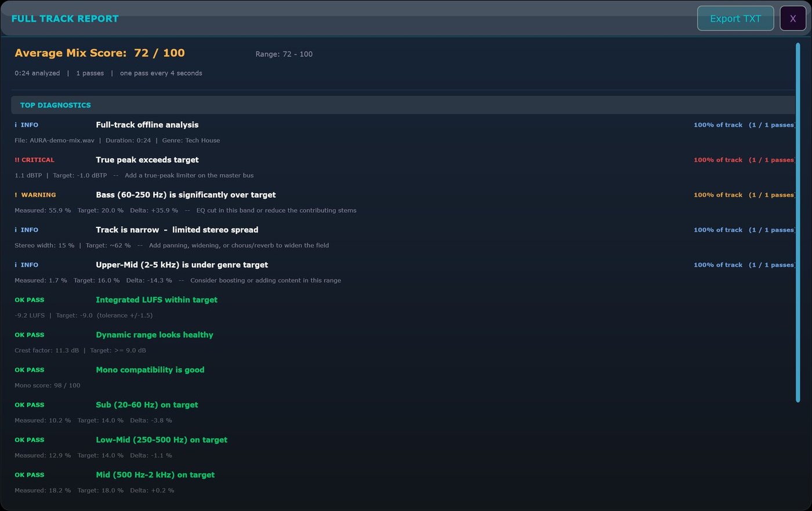
Task: Click 'Dynamic range looks healthy' result
Action: point(154,335)
